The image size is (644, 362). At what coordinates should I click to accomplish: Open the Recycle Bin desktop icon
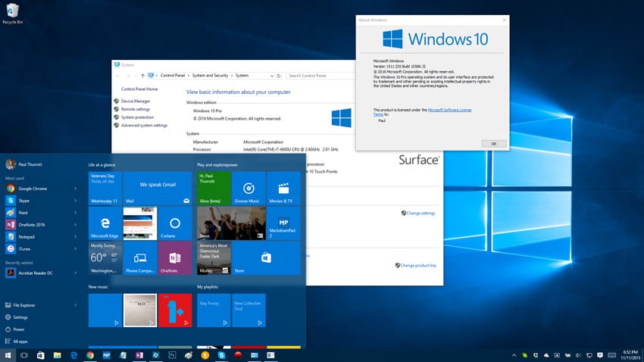click(12, 14)
